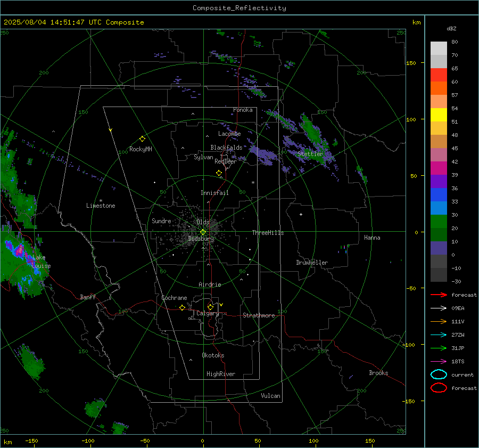479x448 pixels.
Task: Click the cyan current ellipse legend icon
Action: [x=439, y=374]
